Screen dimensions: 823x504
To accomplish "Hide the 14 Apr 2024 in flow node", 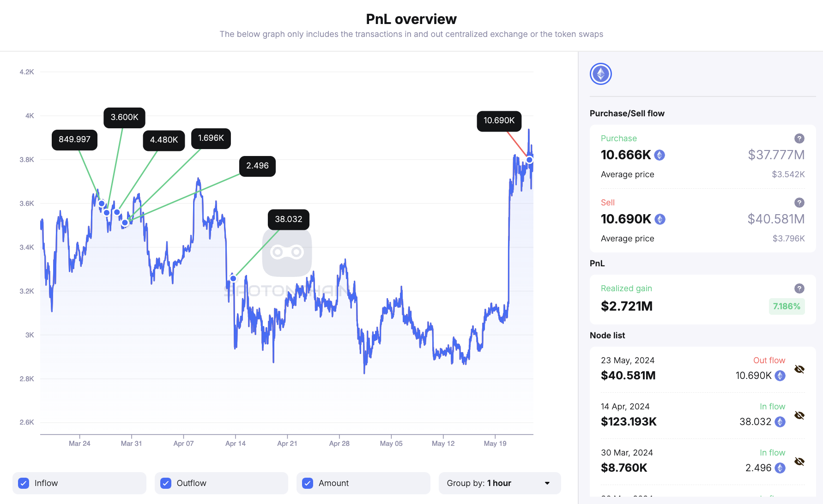I will (x=799, y=415).
